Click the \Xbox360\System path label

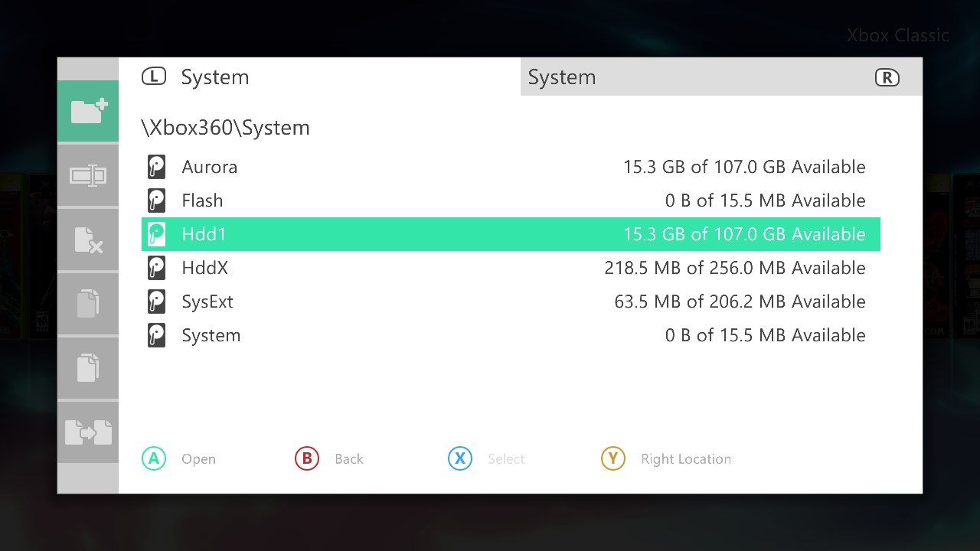226,128
